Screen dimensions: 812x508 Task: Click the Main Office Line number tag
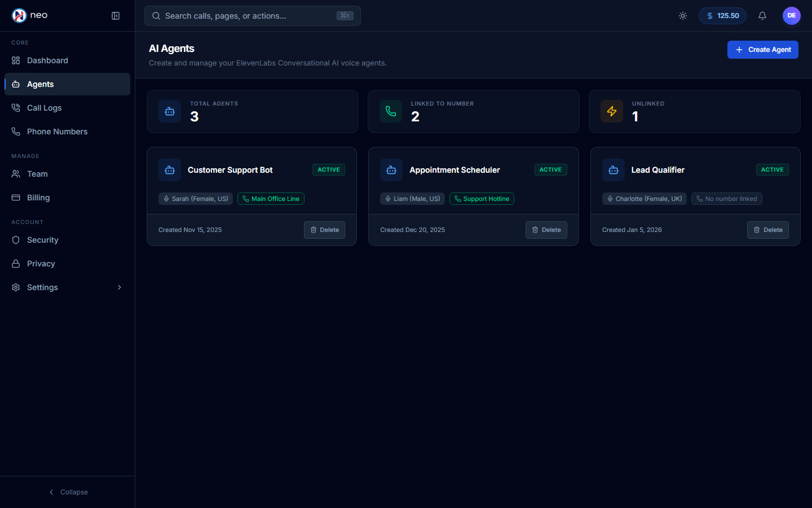(271, 199)
